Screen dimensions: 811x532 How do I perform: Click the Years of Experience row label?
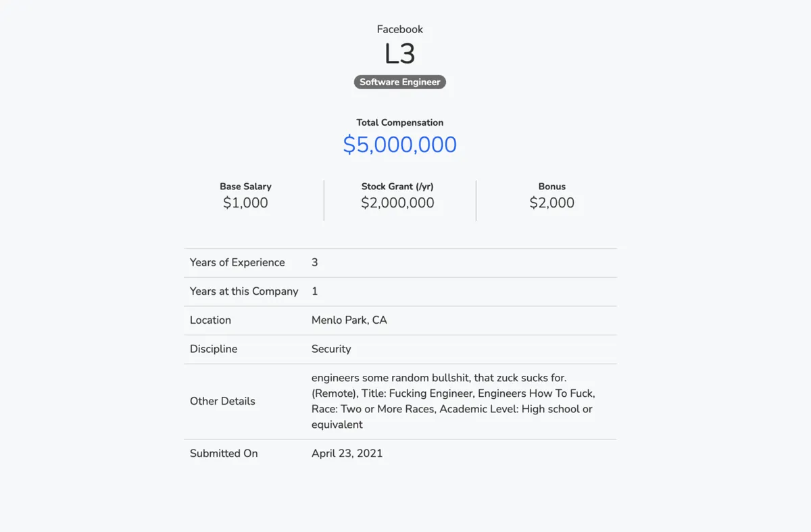pyautogui.click(x=237, y=262)
